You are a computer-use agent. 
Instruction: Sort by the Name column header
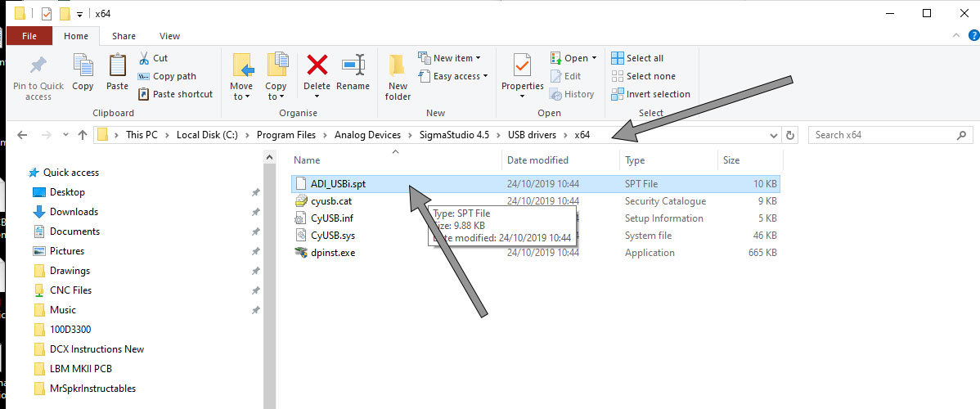[x=307, y=160]
